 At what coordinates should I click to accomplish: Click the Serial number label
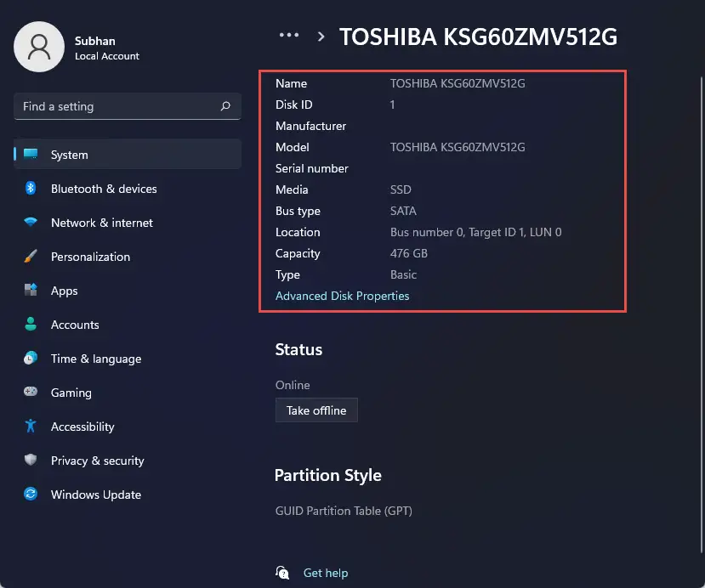312,168
